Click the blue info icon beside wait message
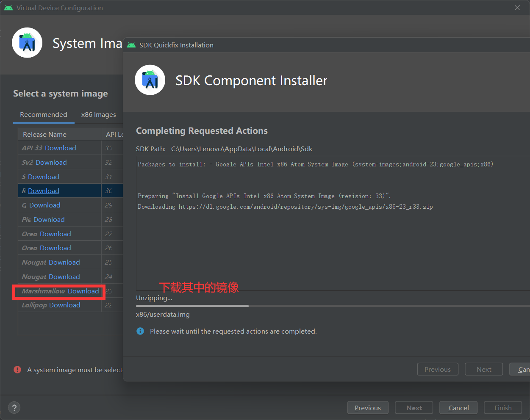Viewport: 530px width, 420px height. [x=140, y=331]
